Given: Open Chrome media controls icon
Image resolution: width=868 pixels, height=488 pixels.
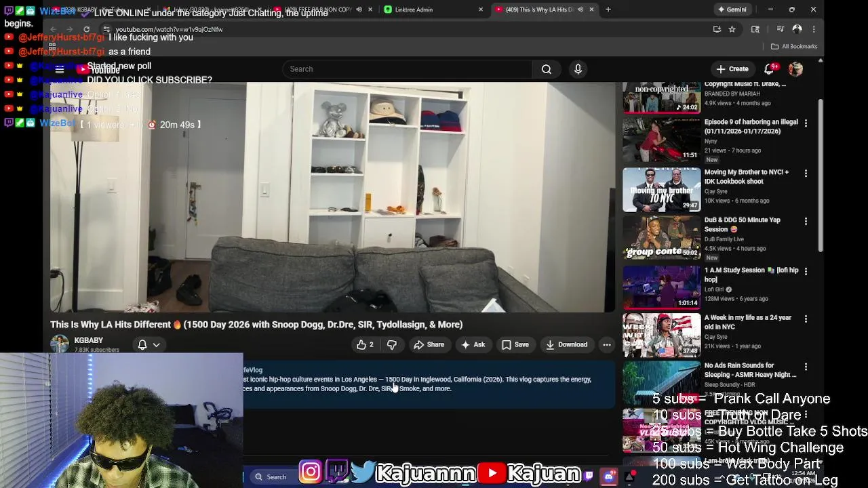Looking at the screenshot, I should (781, 29).
